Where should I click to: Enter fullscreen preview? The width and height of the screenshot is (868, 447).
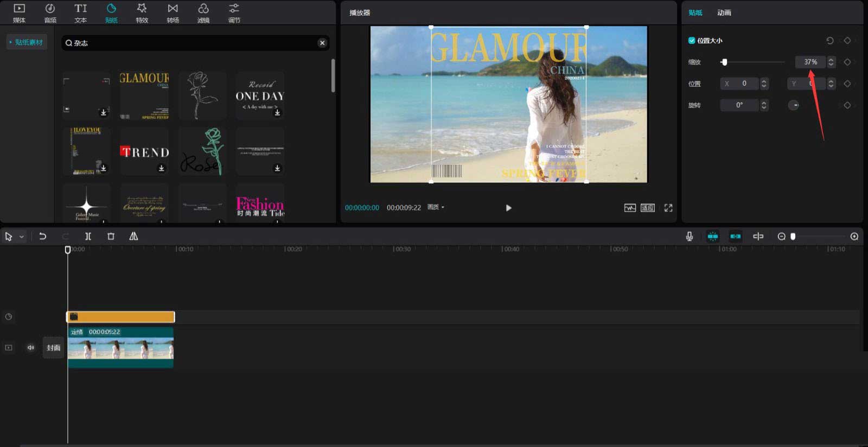(x=668, y=208)
